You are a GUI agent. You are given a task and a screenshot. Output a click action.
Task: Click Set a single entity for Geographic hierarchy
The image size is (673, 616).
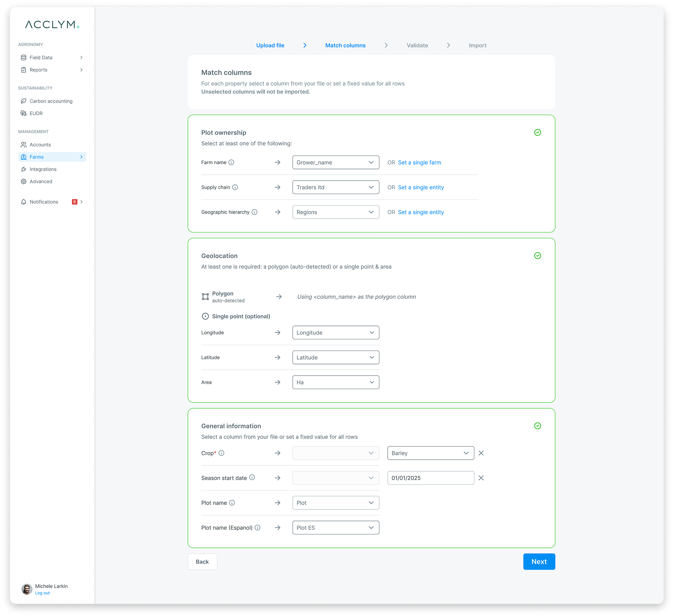point(421,212)
